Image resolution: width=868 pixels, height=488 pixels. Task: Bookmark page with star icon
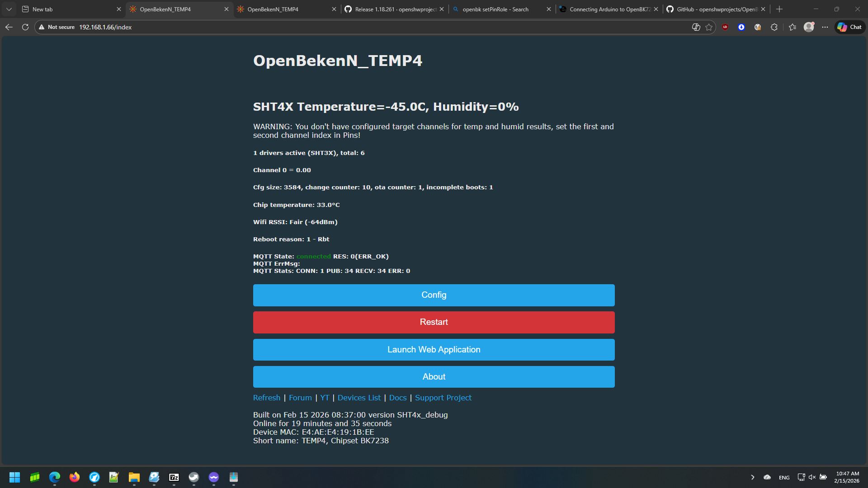coord(709,27)
